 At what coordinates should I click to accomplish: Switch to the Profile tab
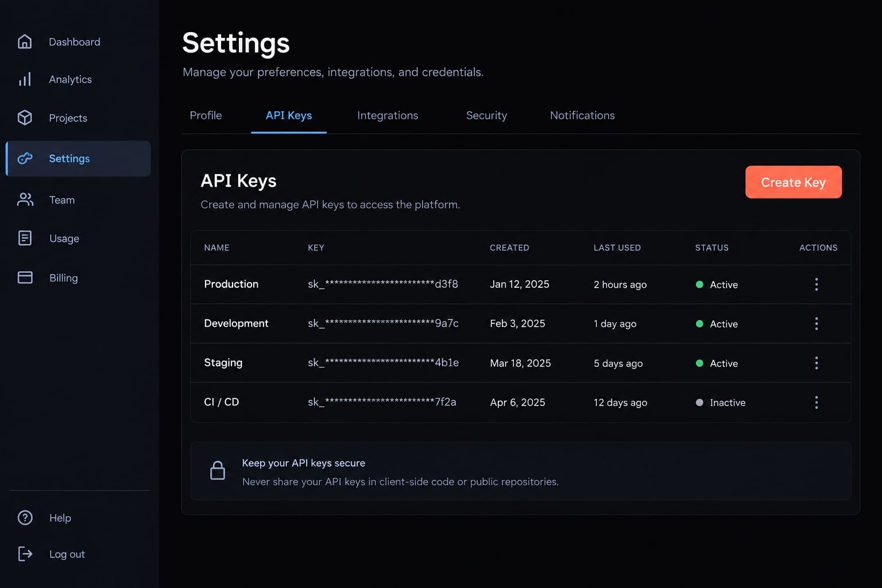pyautogui.click(x=206, y=115)
